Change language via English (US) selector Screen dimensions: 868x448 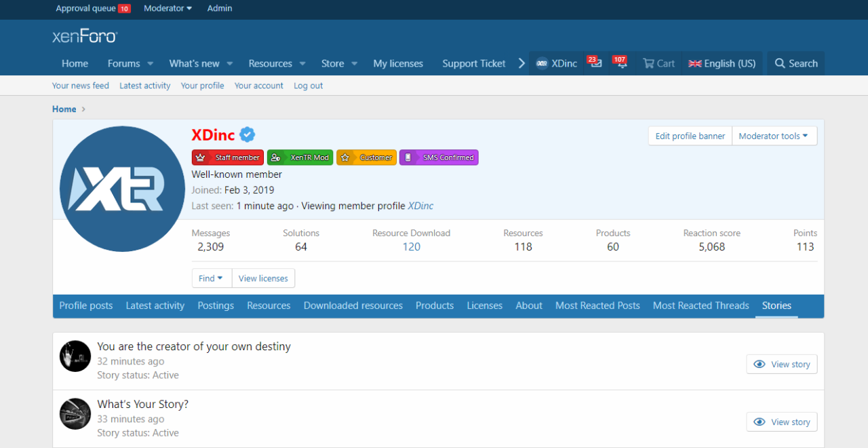(722, 63)
